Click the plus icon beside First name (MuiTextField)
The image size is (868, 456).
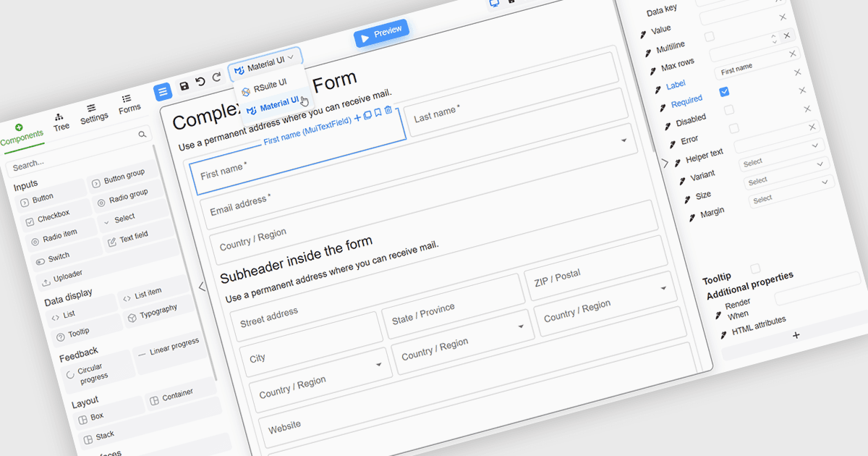(357, 117)
